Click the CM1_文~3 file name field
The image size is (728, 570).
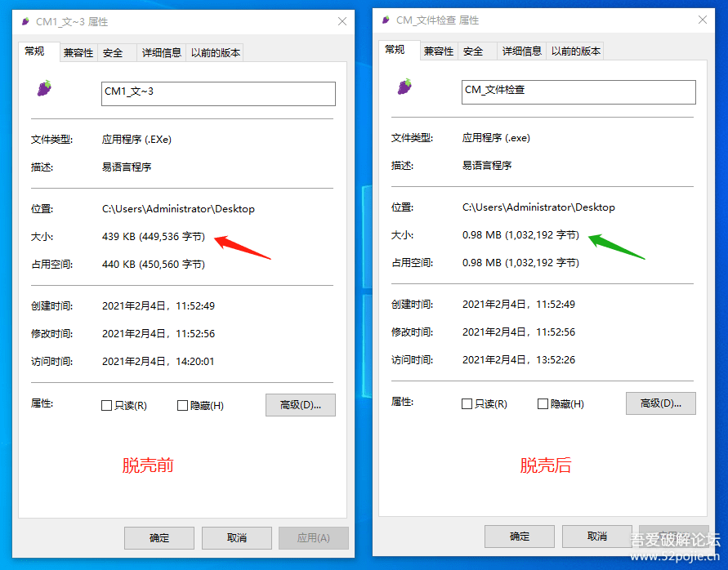tap(217, 93)
